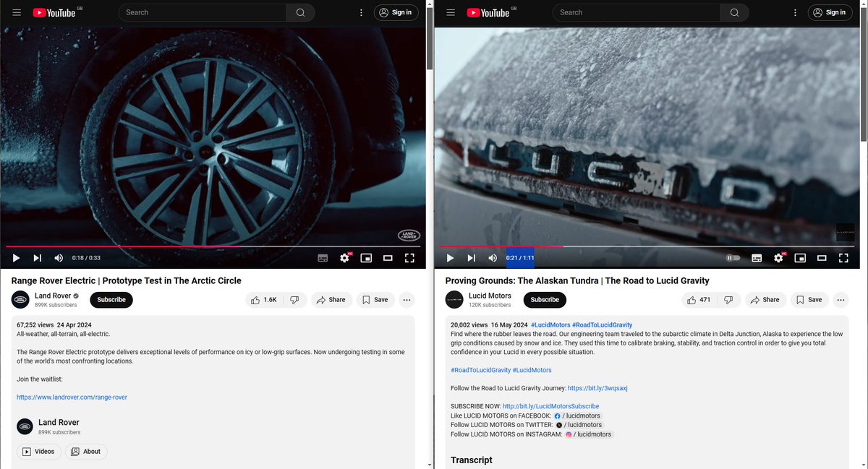Open the three-dot menu beside right Sign in

(x=795, y=12)
